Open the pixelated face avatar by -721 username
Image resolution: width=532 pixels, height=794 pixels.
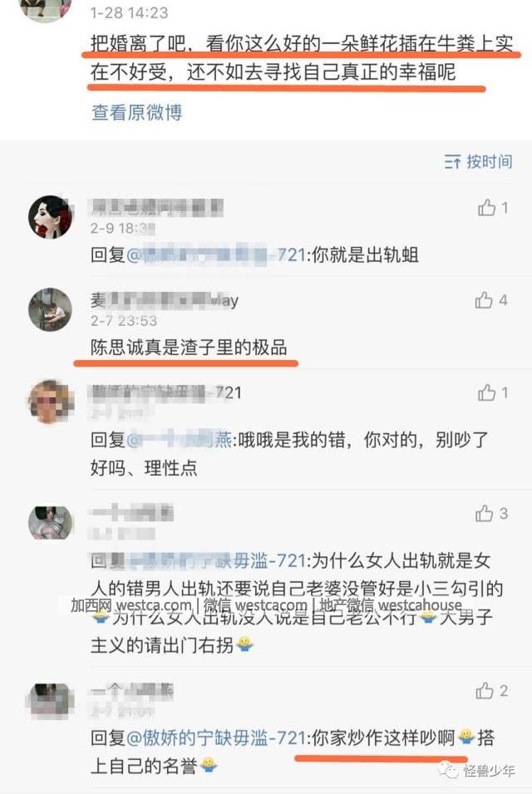point(50,402)
